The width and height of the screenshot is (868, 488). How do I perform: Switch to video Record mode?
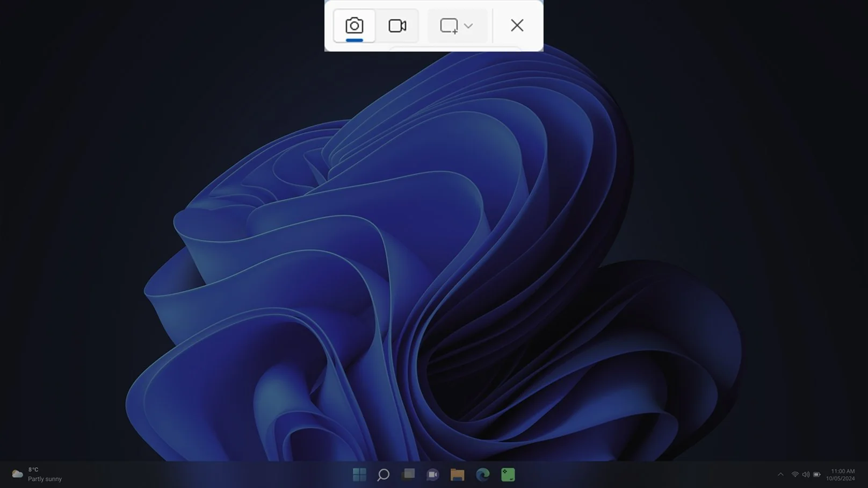[x=397, y=26]
